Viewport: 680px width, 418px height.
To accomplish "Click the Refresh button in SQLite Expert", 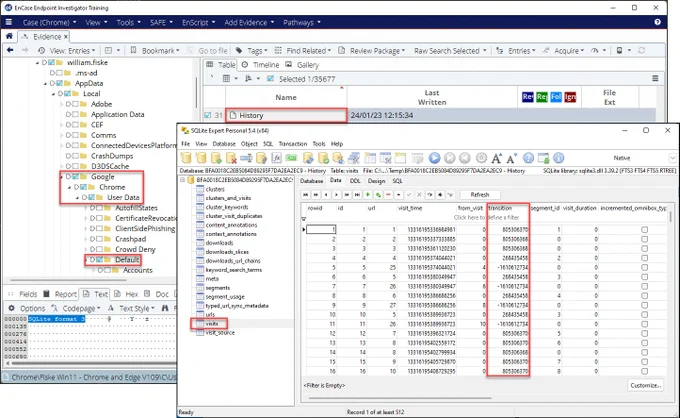I will 480,195.
